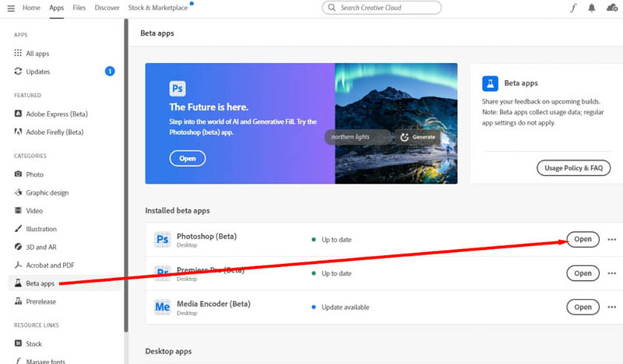Click the cloud sync status icon
Image resolution: width=623 pixels, height=364 pixels.
(x=612, y=7)
